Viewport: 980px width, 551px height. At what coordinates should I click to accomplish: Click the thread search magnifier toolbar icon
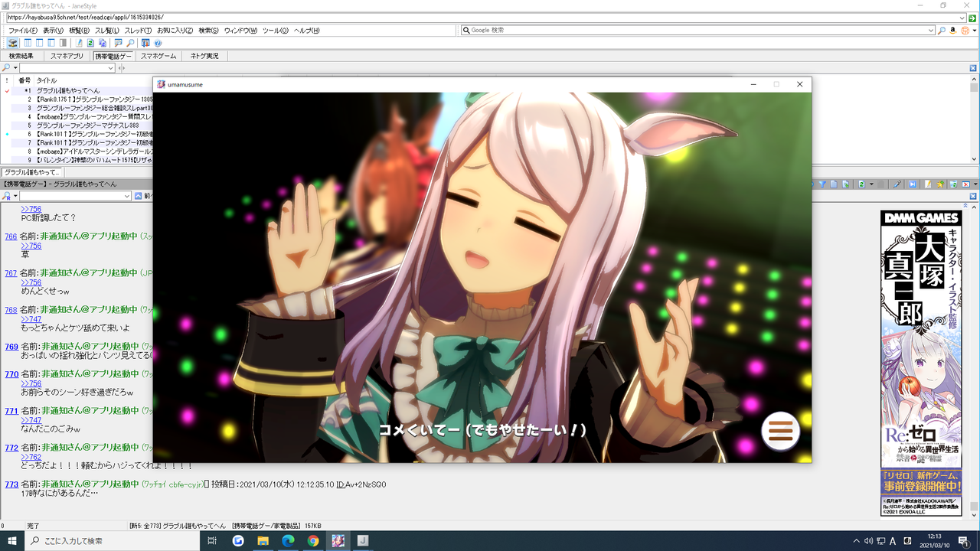click(x=131, y=44)
